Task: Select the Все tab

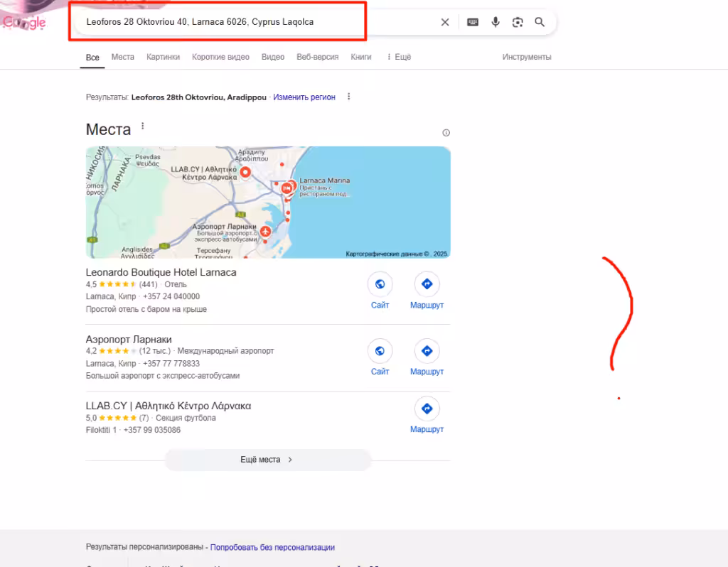Action: (x=92, y=57)
